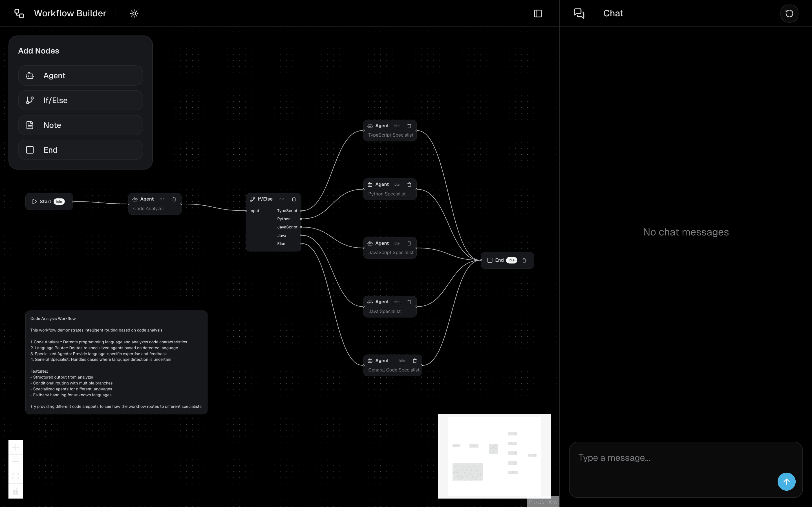Click the minimap overview thumbnail
Viewport: 812px width, 507px height.
(x=494, y=456)
